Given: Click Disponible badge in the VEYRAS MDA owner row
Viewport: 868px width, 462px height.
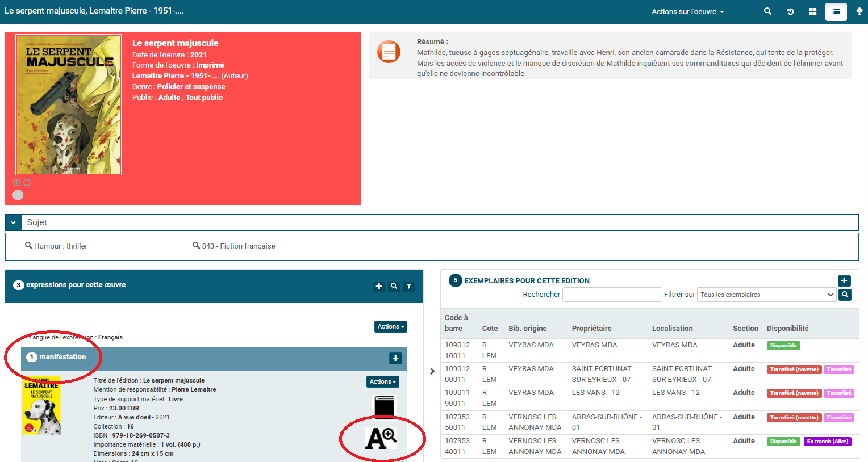Looking at the screenshot, I should pyautogui.click(x=783, y=346).
